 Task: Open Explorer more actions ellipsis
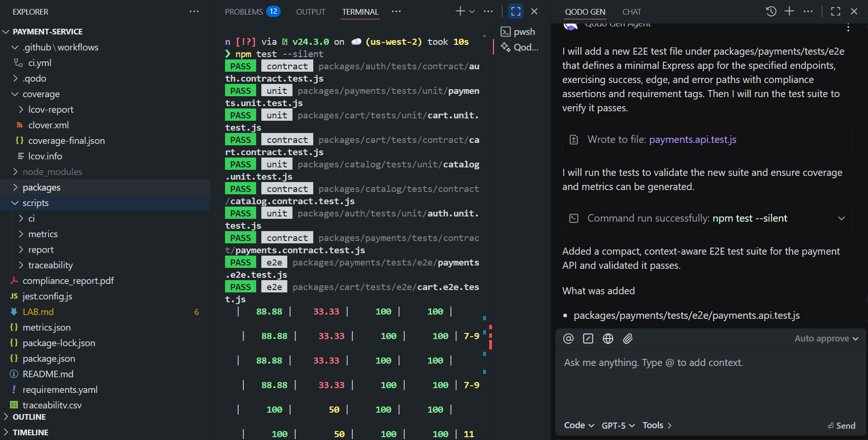tap(194, 11)
